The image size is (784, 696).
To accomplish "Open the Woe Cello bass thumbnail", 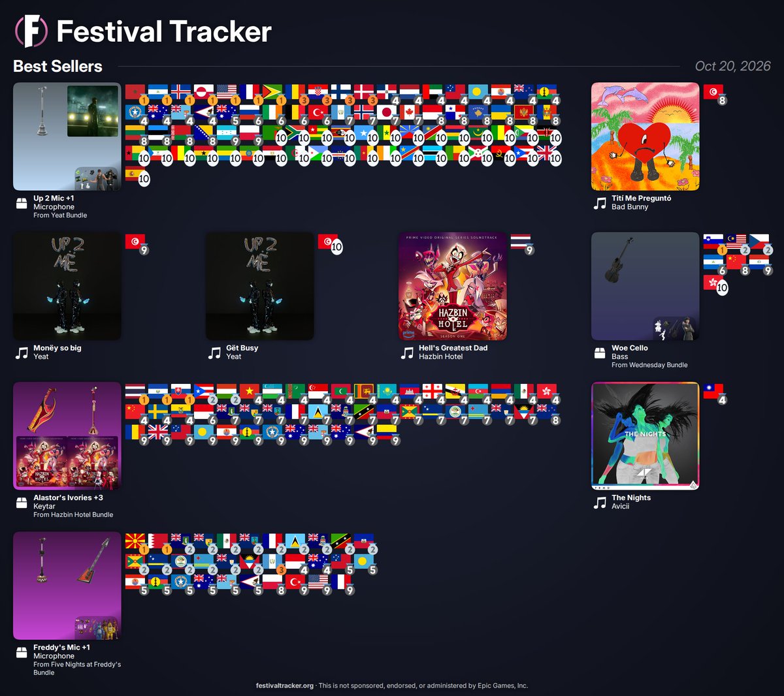I will (x=645, y=286).
